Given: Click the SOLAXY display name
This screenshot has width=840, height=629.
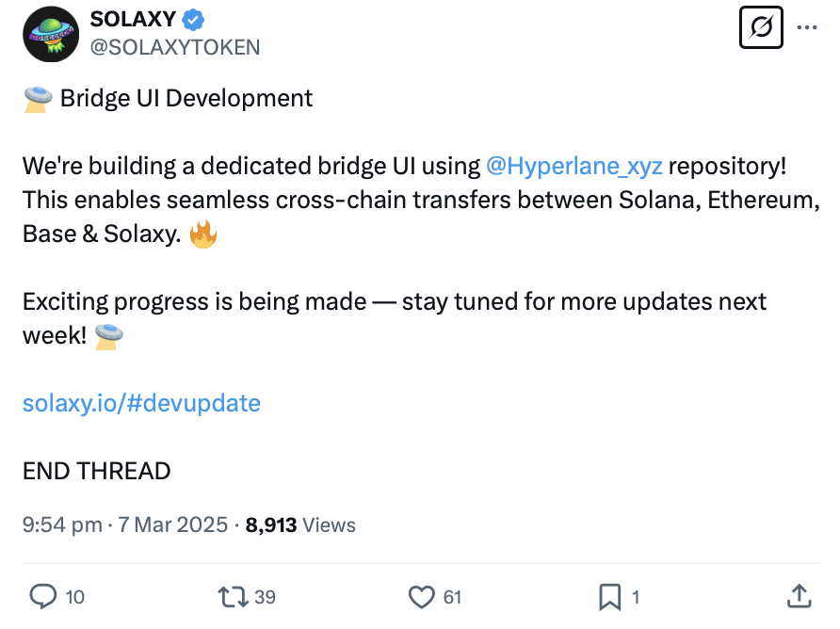Looking at the screenshot, I should (x=130, y=18).
